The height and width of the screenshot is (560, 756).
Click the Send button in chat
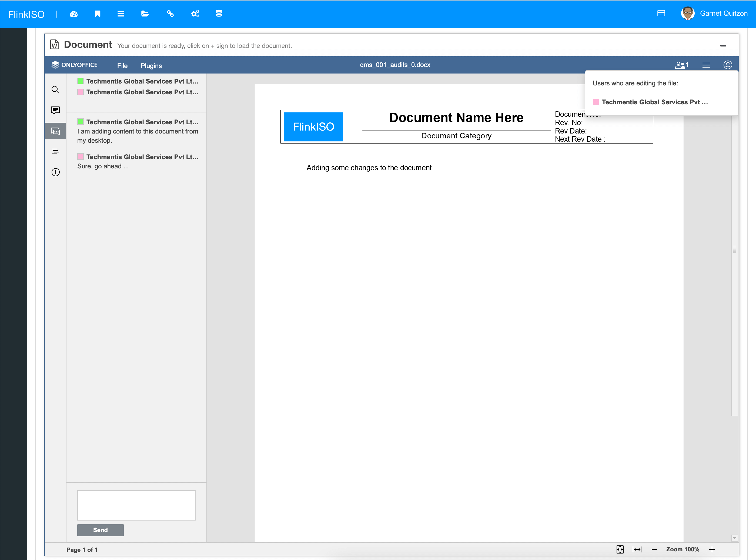(100, 530)
